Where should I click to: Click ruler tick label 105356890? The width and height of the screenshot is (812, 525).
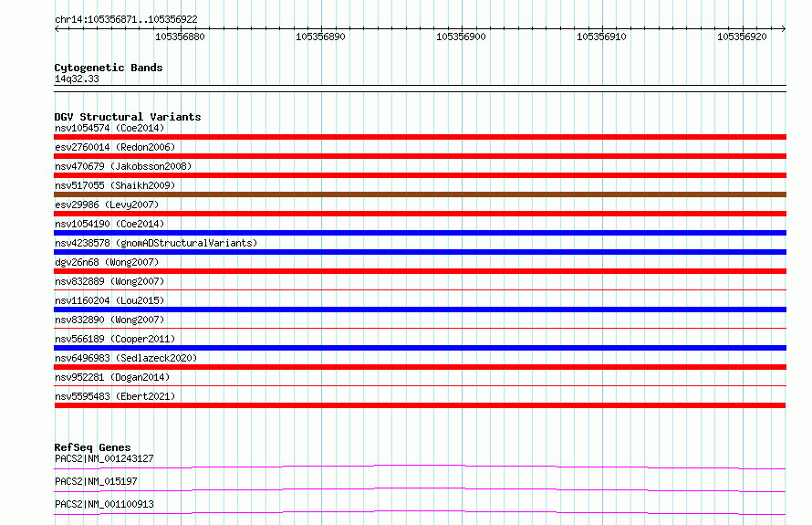coord(320,37)
